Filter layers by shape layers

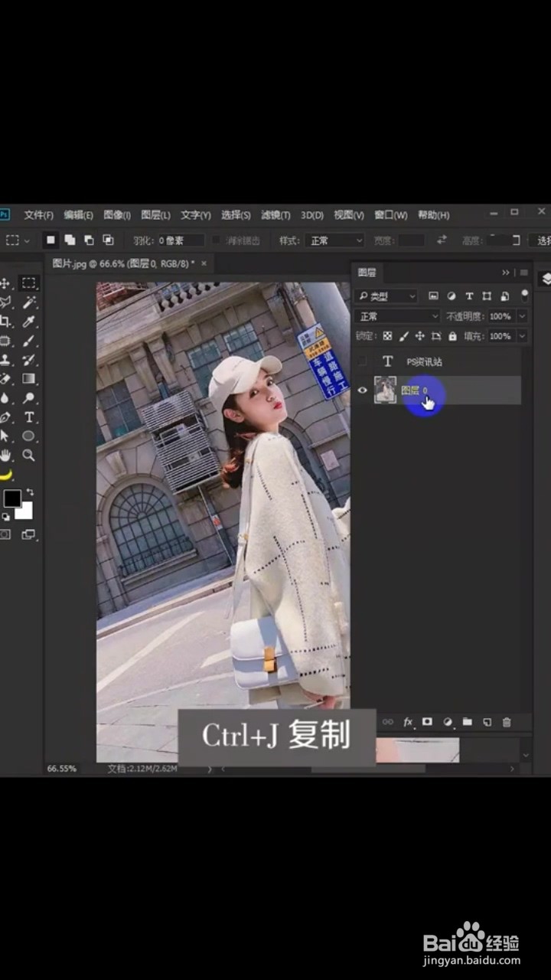(487, 296)
